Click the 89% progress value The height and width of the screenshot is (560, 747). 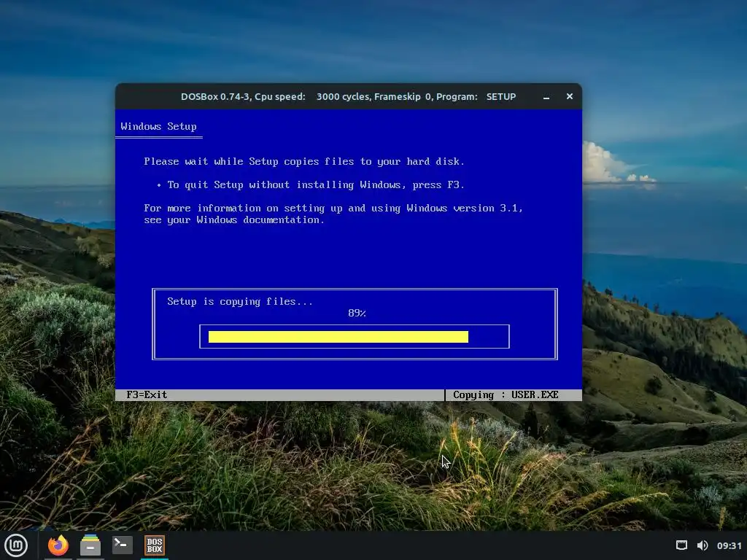[357, 313]
